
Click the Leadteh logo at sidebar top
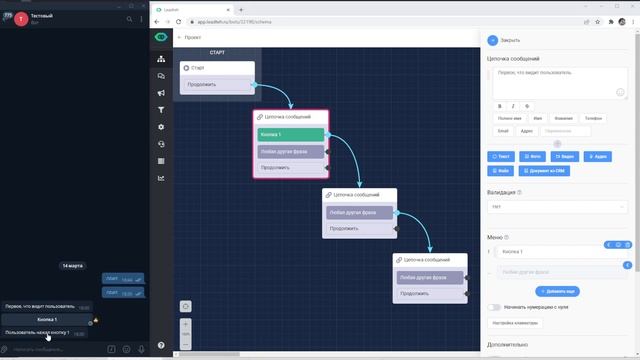[x=161, y=37]
